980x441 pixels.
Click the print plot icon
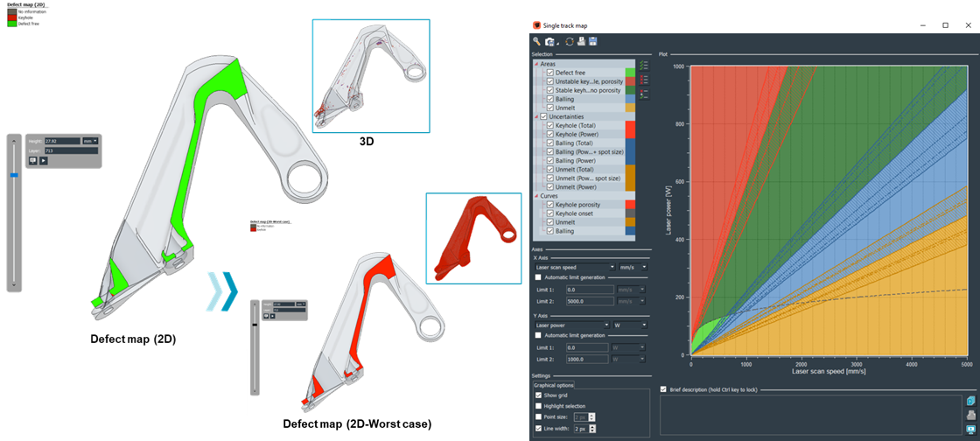581,41
